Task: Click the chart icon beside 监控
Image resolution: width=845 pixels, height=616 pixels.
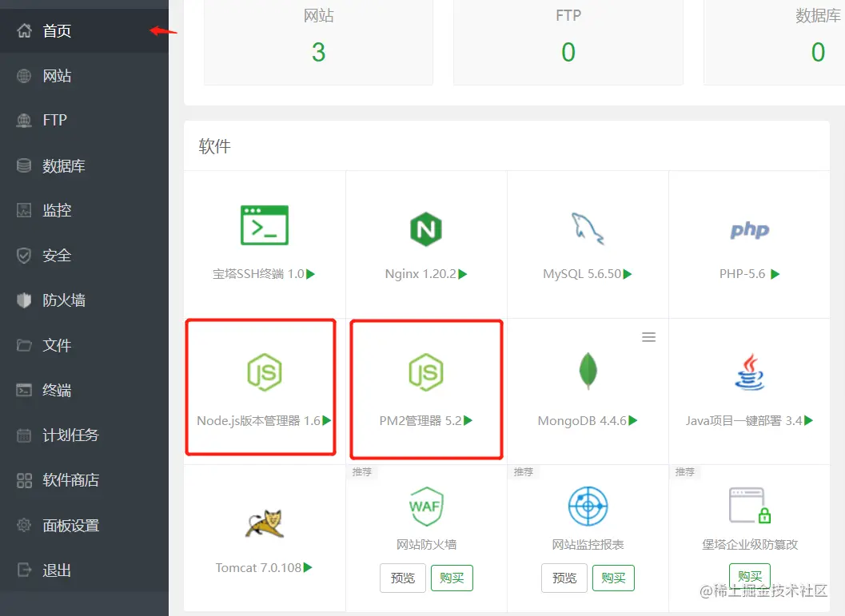Action: (24, 210)
